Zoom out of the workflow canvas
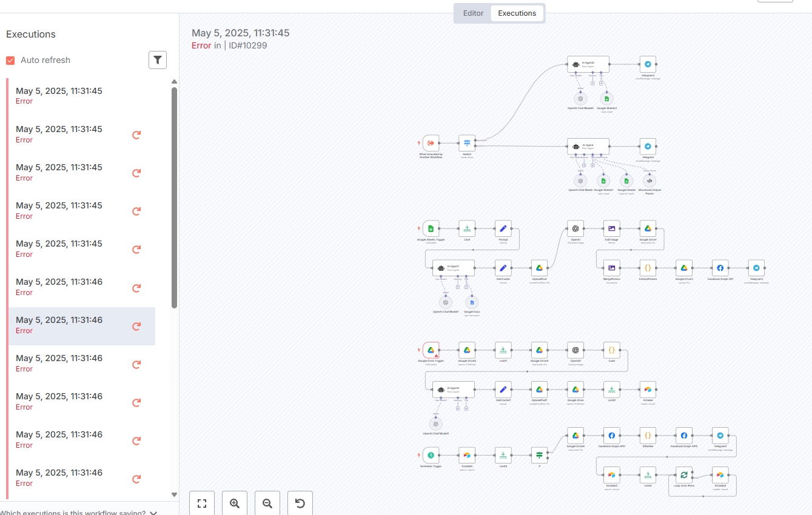Screen dimensions: 812x515 click(267, 503)
